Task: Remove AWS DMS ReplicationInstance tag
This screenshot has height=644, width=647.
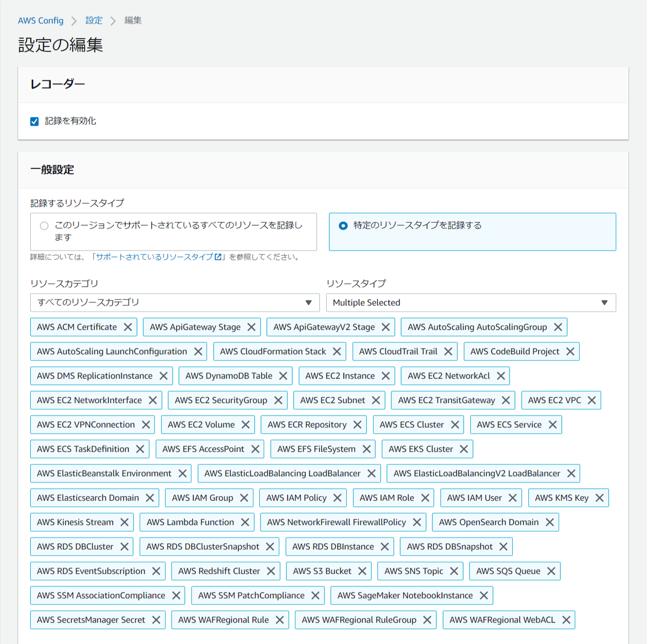Action: (163, 376)
